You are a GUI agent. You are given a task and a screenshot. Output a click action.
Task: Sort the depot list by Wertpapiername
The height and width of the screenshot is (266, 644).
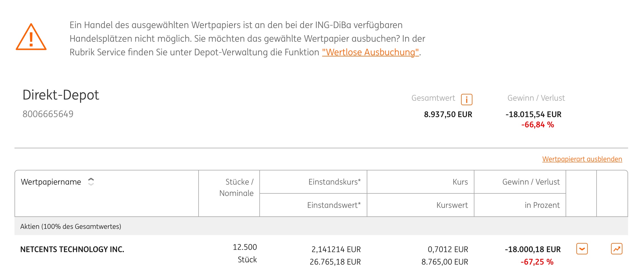(x=51, y=182)
